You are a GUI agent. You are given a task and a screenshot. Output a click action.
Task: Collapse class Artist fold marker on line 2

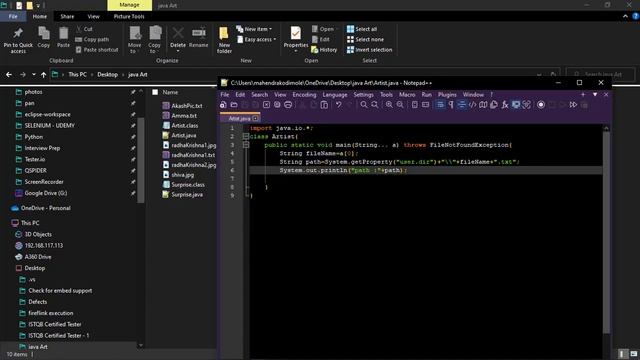point(246,136)
